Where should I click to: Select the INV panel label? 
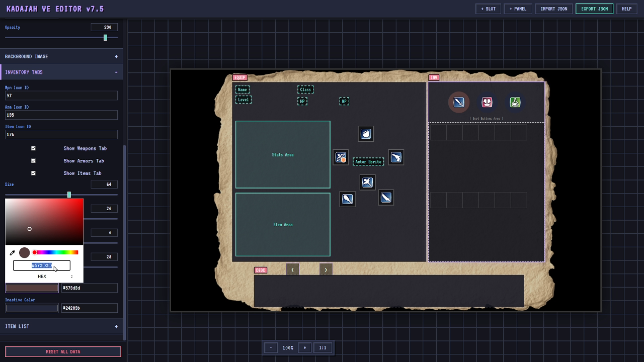click(x=434, y=77)
